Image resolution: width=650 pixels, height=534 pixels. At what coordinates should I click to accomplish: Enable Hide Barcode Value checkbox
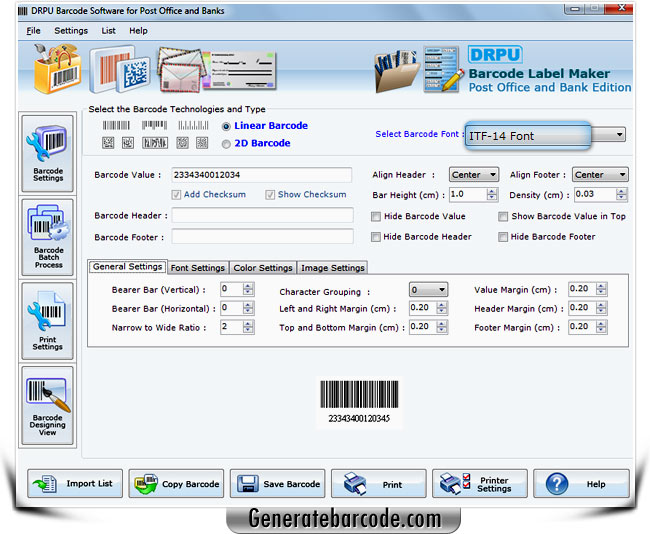pyautogui.click(x=376, y=216)
